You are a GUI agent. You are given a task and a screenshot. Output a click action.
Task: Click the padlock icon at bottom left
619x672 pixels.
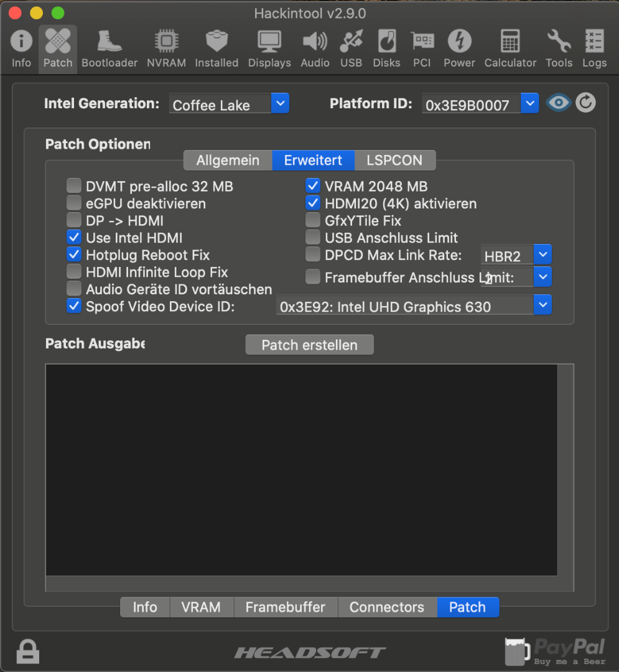pos(28,651)
